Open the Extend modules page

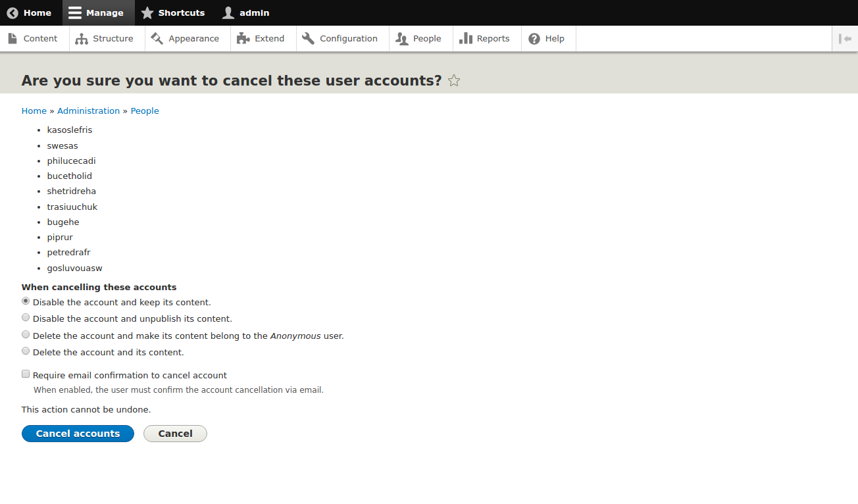[261, 39]
